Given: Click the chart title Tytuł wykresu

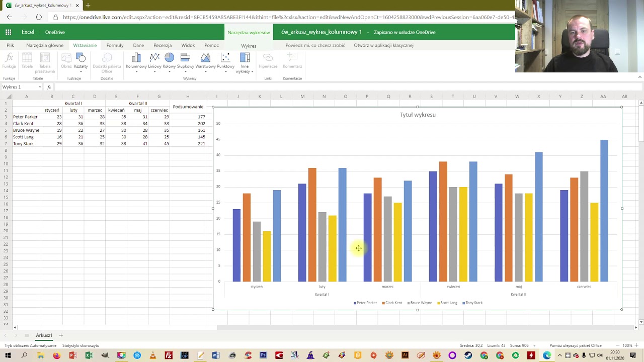Looking at the screenshot, I should click(x=418, y=115).
